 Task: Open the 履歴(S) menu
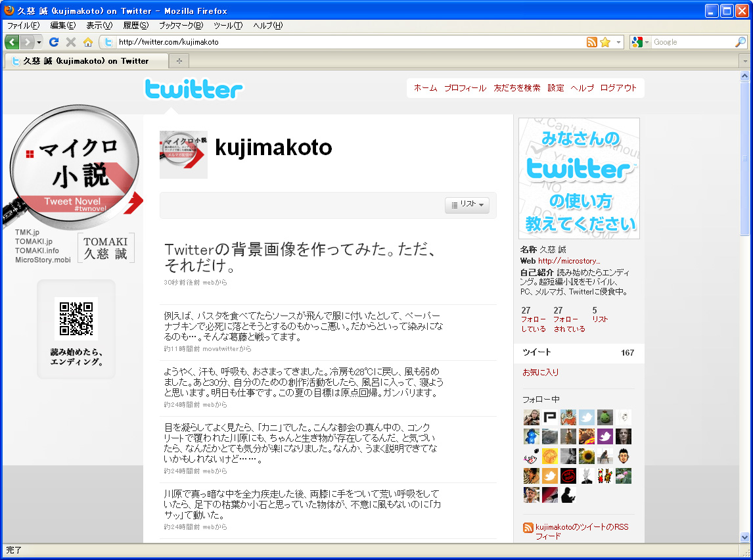(x=135, y=26)
